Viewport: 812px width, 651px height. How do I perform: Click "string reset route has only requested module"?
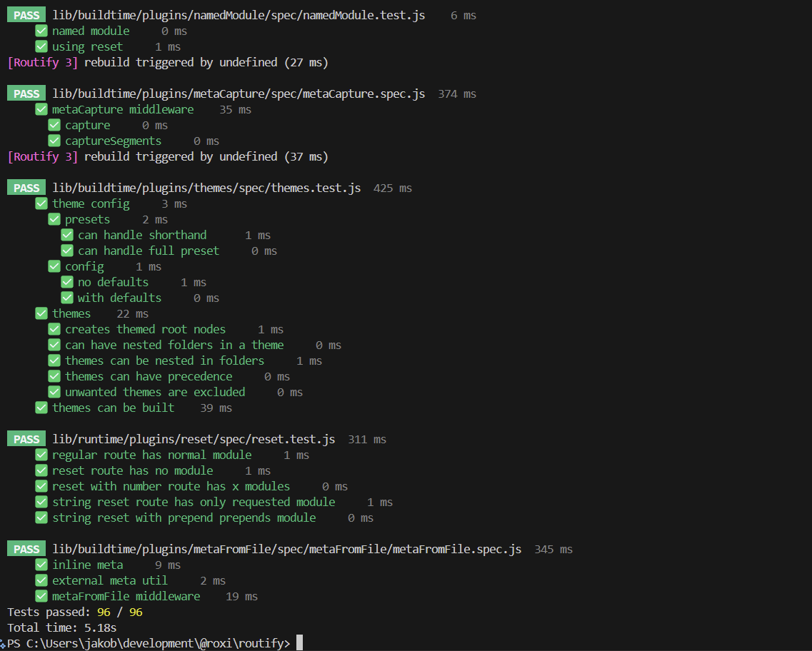pyautogui.click(x=194, y=502)
